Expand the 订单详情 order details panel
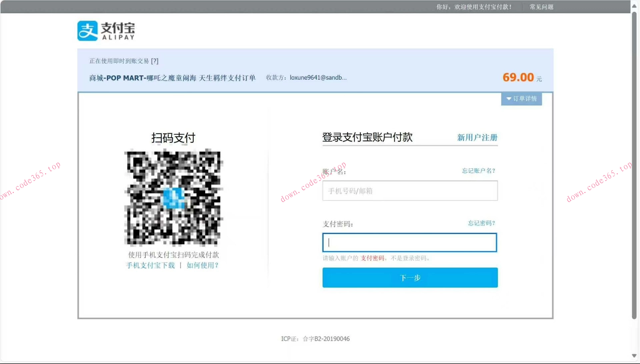The height and width of the screenshot is (364, 640). coord(522,99)
